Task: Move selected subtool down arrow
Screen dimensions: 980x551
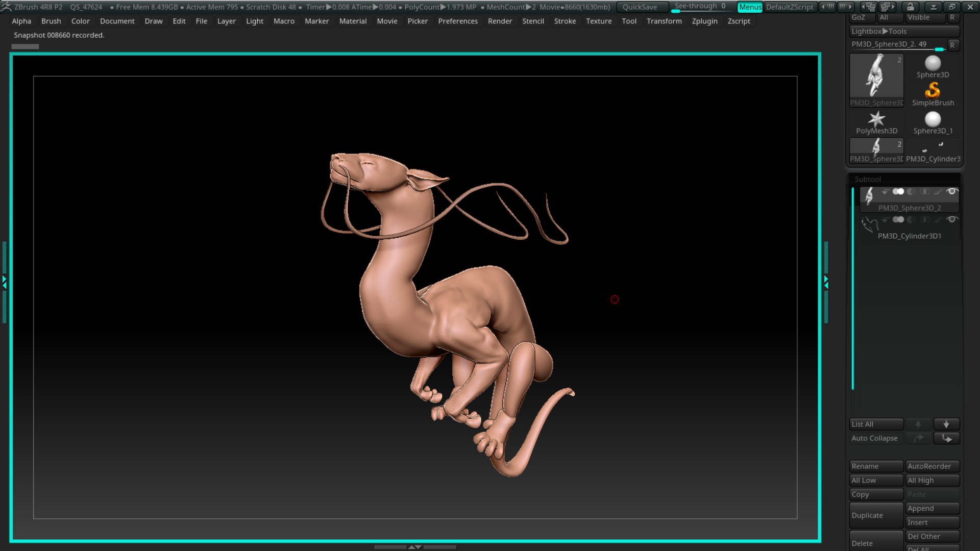Action: pos(946,424)
